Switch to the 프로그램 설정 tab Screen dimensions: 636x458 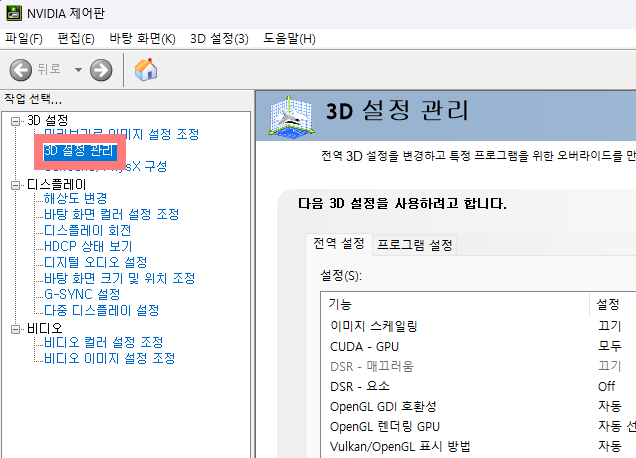(x=415, y=245)
